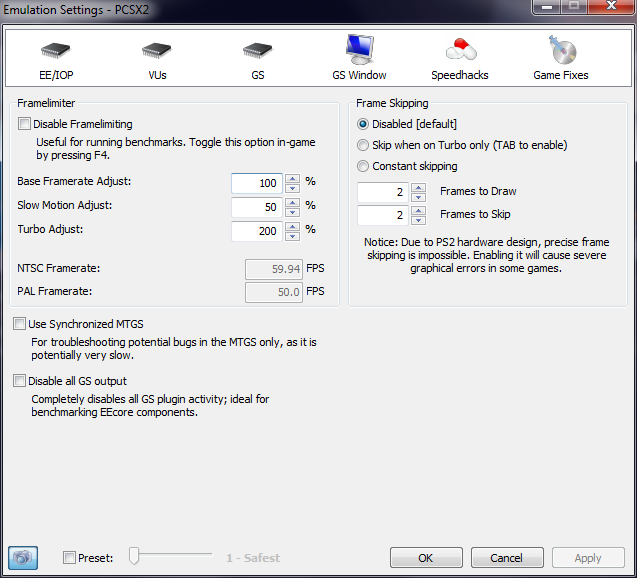Viewport: 637px width, 578px height.
Task: Minimize the Emulation Settings window
Action: 547,6
